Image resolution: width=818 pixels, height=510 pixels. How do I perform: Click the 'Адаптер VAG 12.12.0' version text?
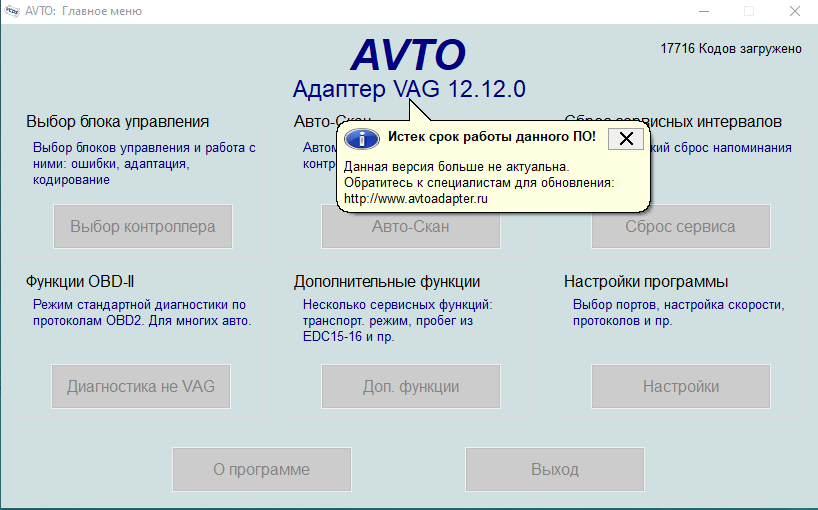coord(409,89)
